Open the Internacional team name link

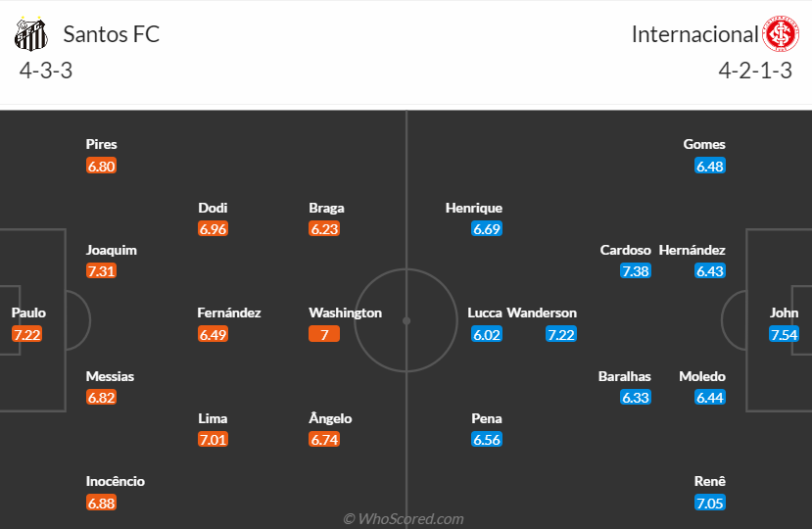695,34
